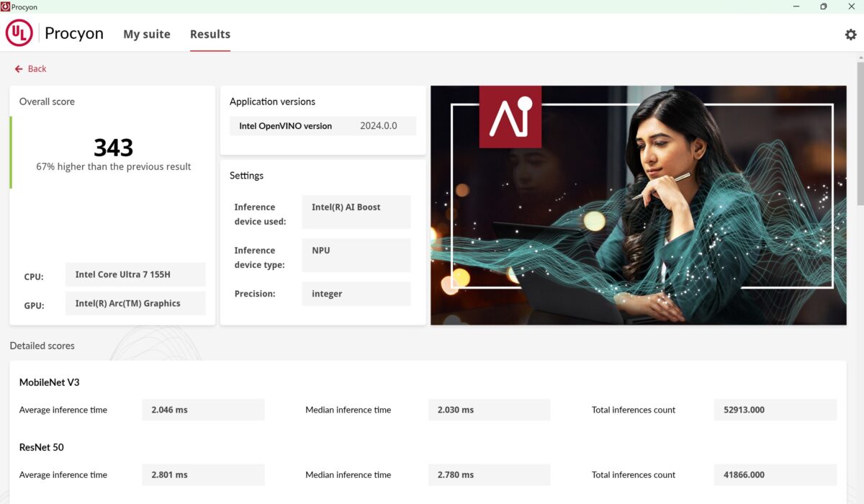Screen dimensions: 864x504
Task: Select ResNet 50 average inference time 2.801 ms
Action: [203, 474]
